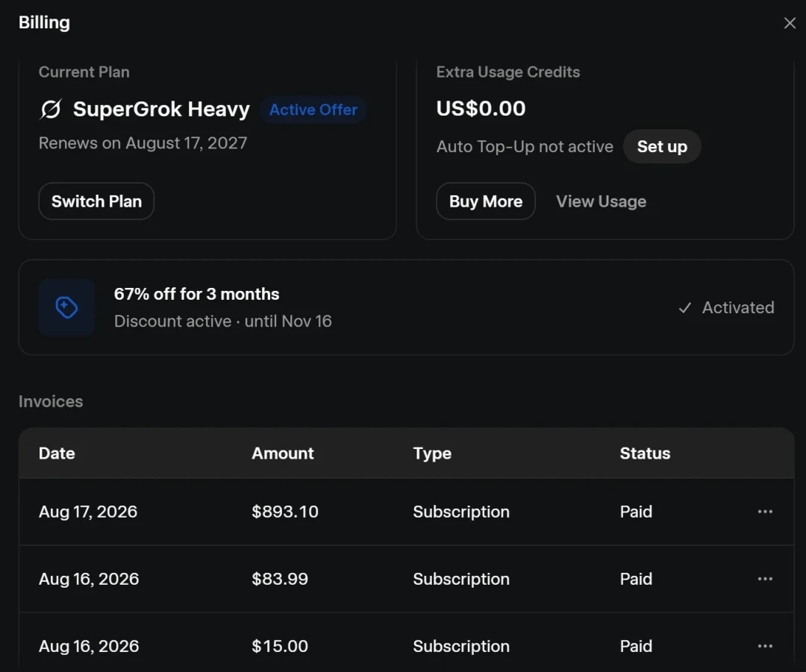Click the 'Auto Top-Up not active' text

tap(525, 146)
